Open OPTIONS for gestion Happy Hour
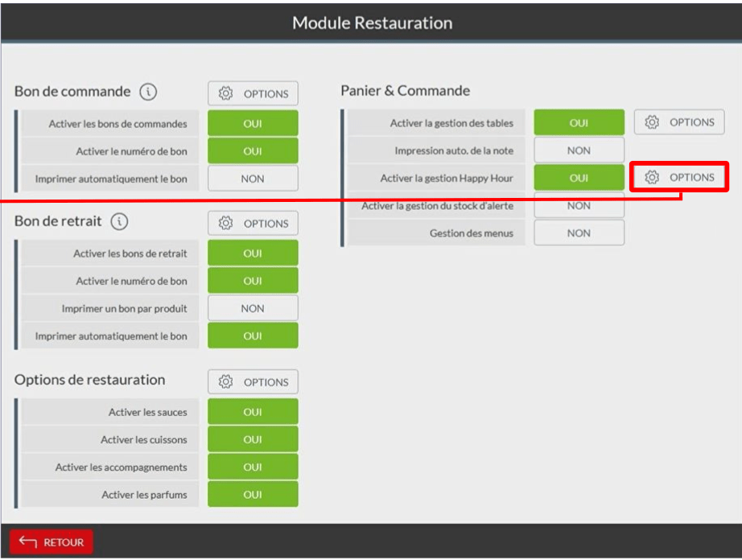Screen dimensions: 742x560 679,177
